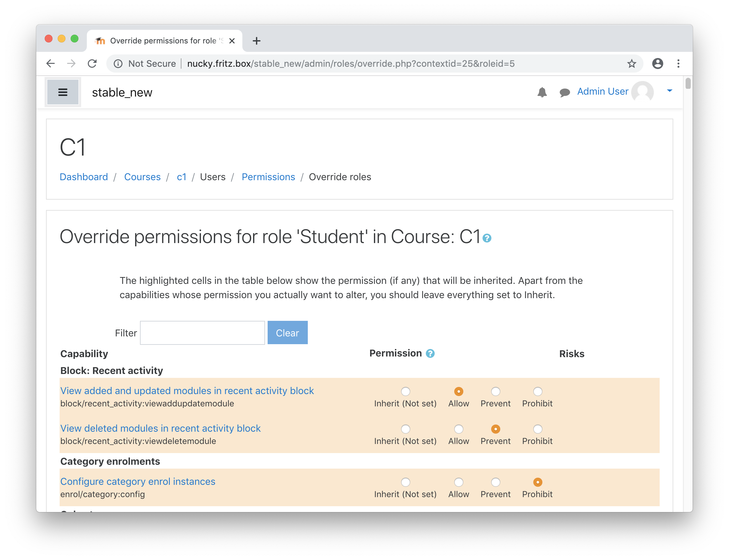Bookmark this page with the star icon

(631, 63)
